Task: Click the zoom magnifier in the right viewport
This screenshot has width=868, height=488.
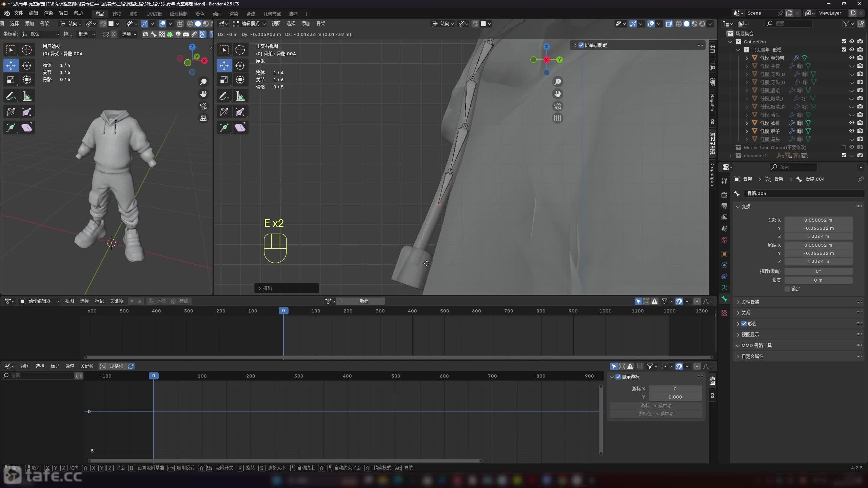Action: tap(557, 82)
